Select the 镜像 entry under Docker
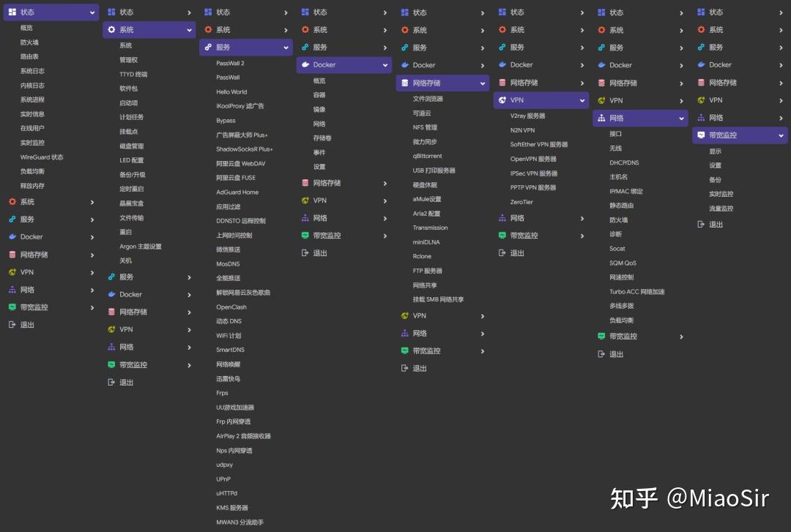Viewport: 791px width, 532px height. click(319, 109)
